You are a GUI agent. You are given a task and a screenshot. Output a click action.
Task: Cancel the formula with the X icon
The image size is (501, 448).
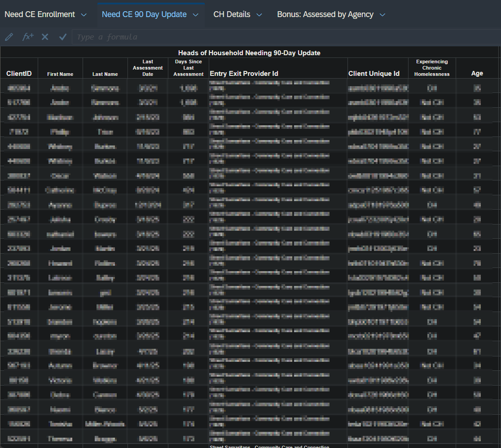tap(45, 37)
